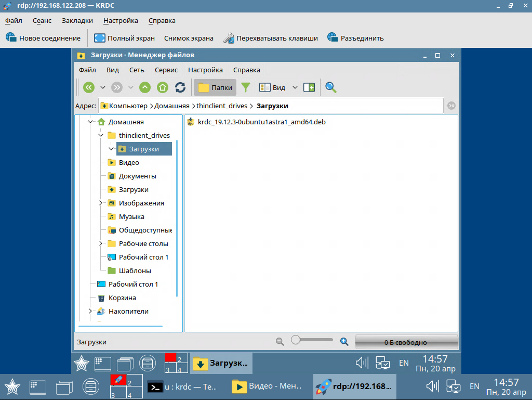Screen dimensions: 532x400
Task: Open the Сервис menu in file manager
Action: coord(166,70)
